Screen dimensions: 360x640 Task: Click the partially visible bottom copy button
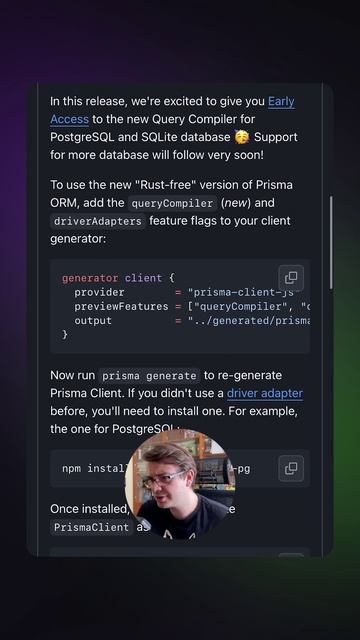pyautogui.click(x=291, y=555)
